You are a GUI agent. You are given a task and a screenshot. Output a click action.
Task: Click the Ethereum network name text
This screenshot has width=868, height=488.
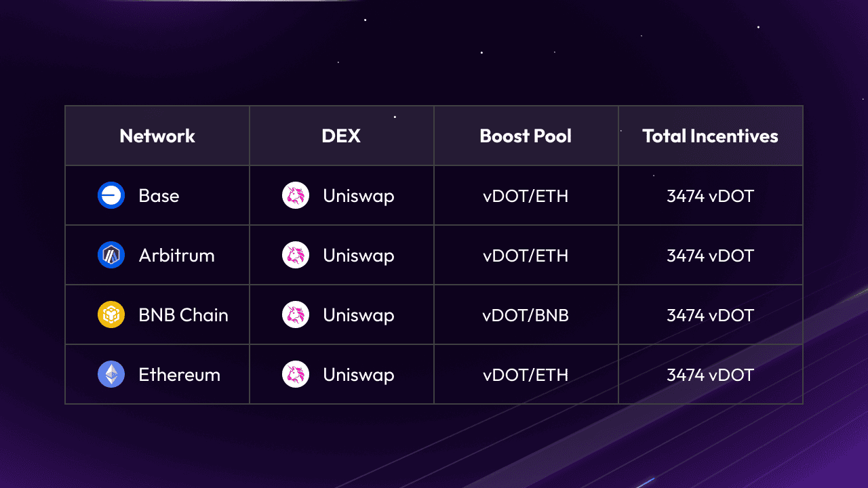coord(179,375)
